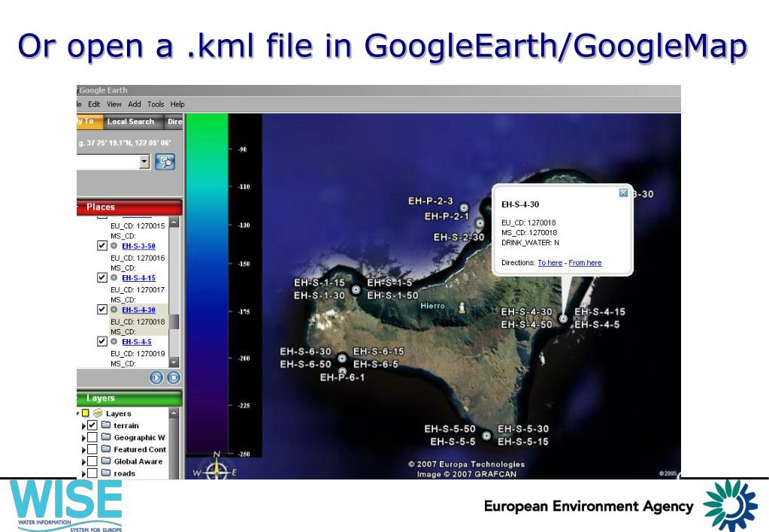Uncheck the EH-S-3-50 placemark checkbox

101,246
